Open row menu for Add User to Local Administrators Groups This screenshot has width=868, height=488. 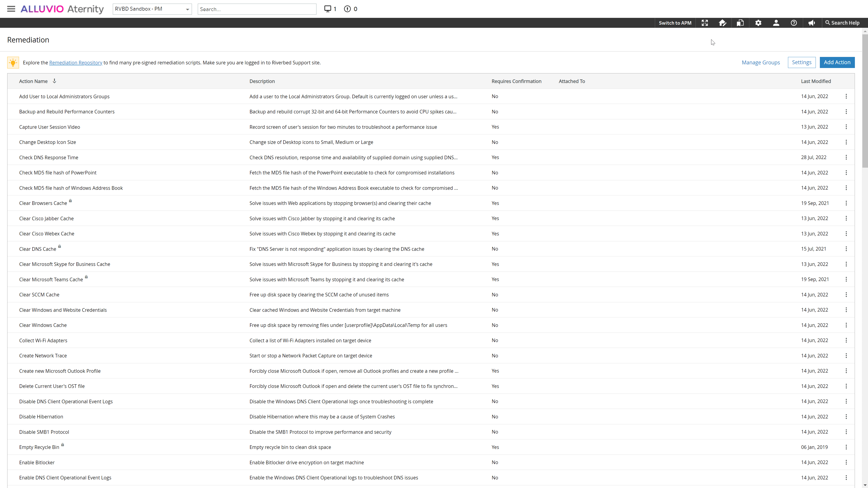coord(846,96)
